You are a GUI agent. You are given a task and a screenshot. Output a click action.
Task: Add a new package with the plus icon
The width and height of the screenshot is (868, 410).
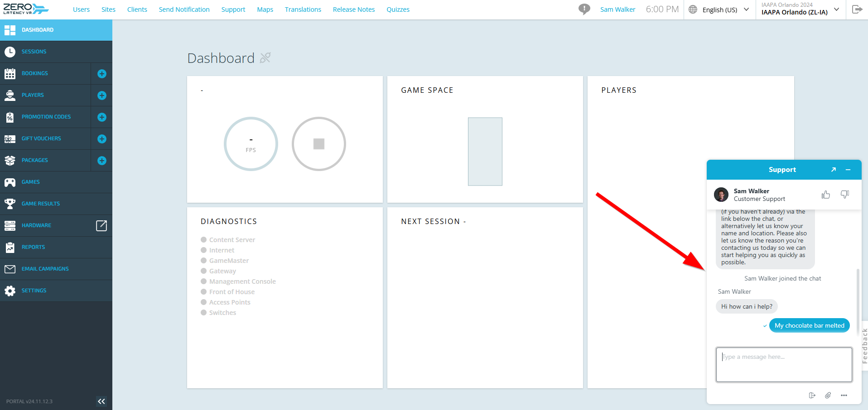tap(102, 161)
